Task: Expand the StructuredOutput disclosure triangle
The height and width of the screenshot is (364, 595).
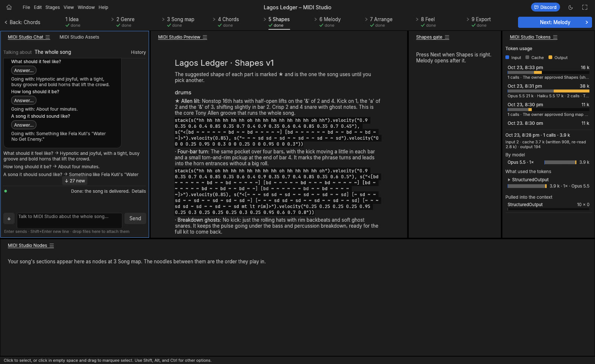Action: coord(509,180)
